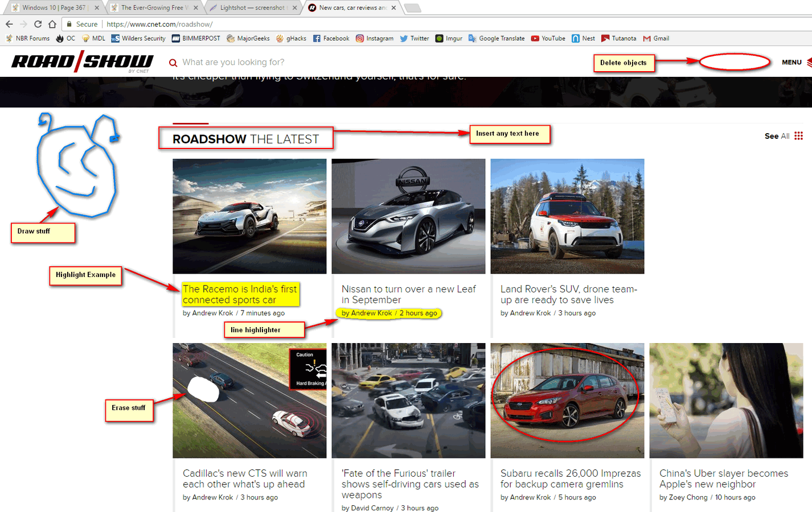Viewport: 812px width, 512px height.
Task: Open the Twitter bookmark
Action: (415, 39)
